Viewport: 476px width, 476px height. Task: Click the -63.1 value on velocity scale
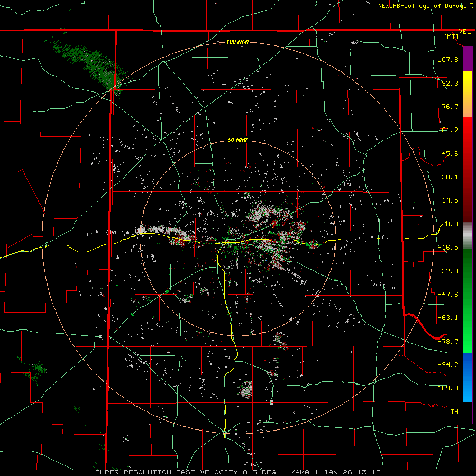point(448,318)
